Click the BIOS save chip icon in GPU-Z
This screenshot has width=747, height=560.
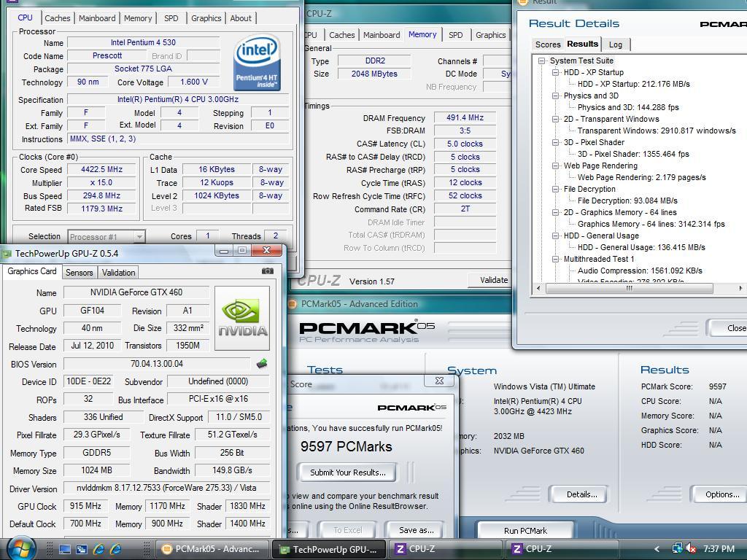[262, 364]
